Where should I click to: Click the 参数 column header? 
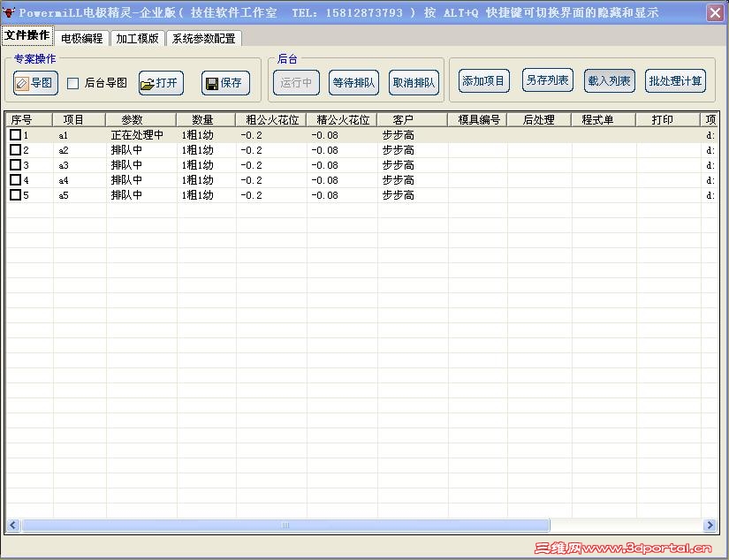141,120
